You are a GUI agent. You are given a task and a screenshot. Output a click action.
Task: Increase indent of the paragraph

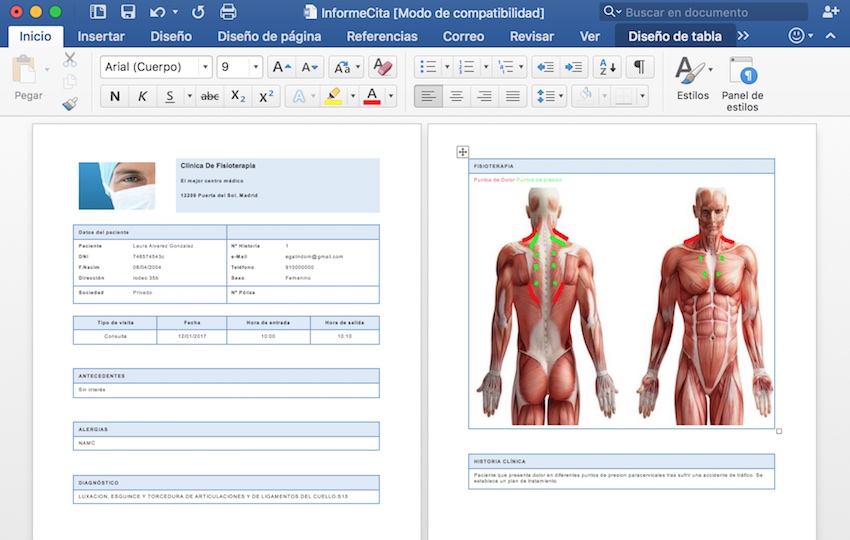tap(573, 67)
